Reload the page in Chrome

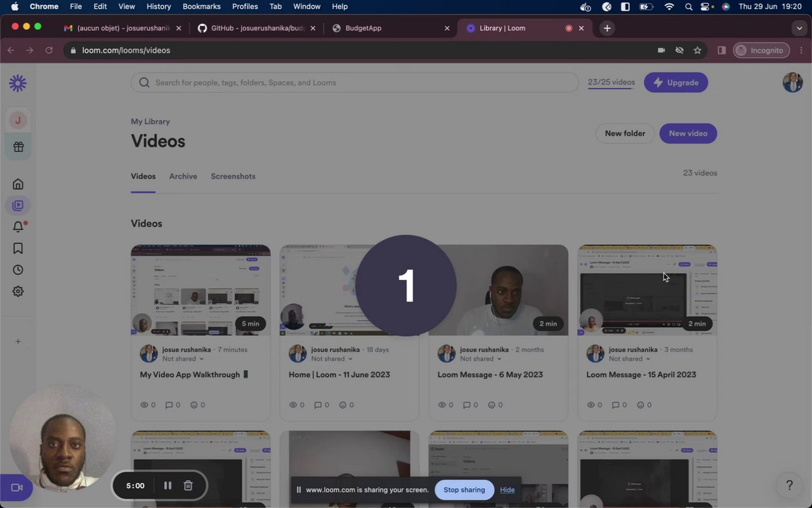pyautogui.click(x=49, y=50)
